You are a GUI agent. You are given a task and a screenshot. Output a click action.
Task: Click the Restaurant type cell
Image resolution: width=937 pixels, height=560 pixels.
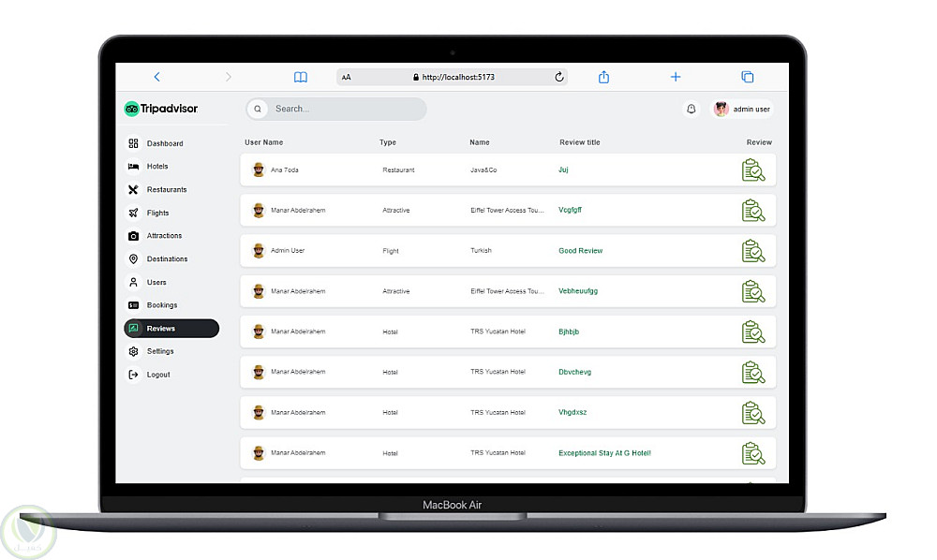(x=398, y=170)
